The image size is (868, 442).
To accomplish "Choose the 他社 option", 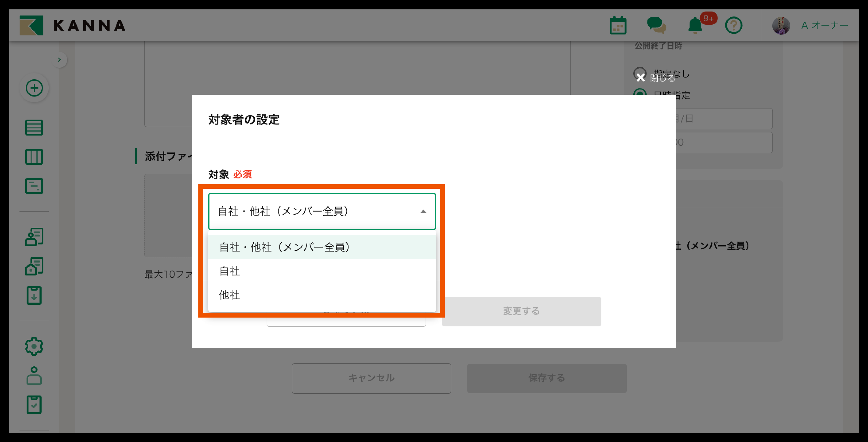I will (230, 295).
